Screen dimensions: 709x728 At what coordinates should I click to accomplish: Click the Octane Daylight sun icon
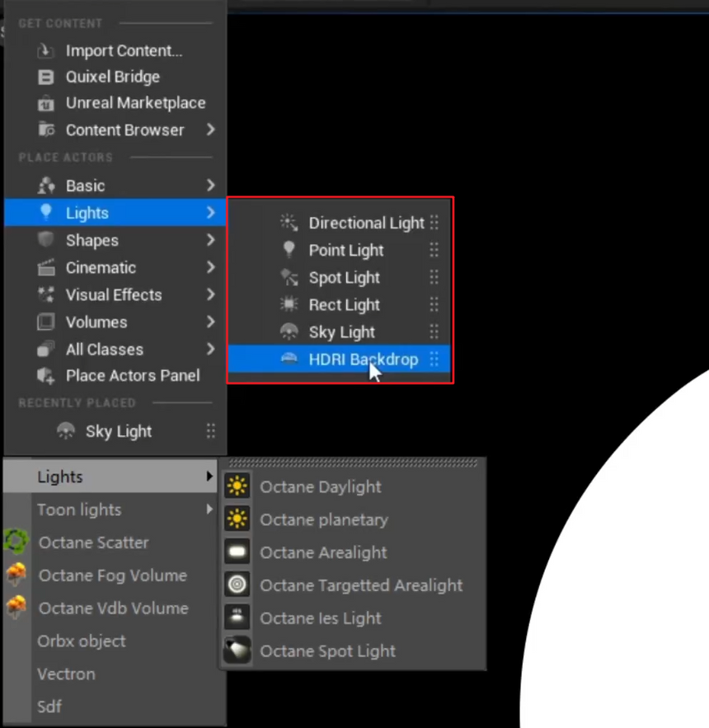point(237,486)
